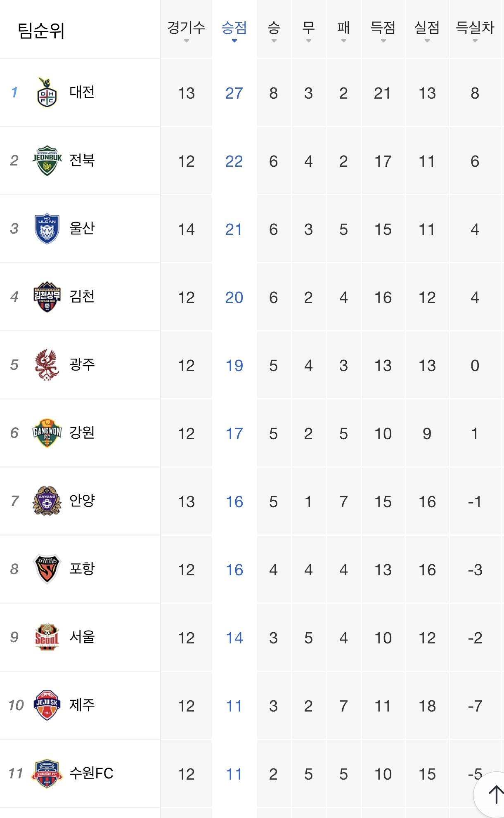This screenshot has width=504, height=818.
Task: Open the 수원FC team name link
Action: 91,773
